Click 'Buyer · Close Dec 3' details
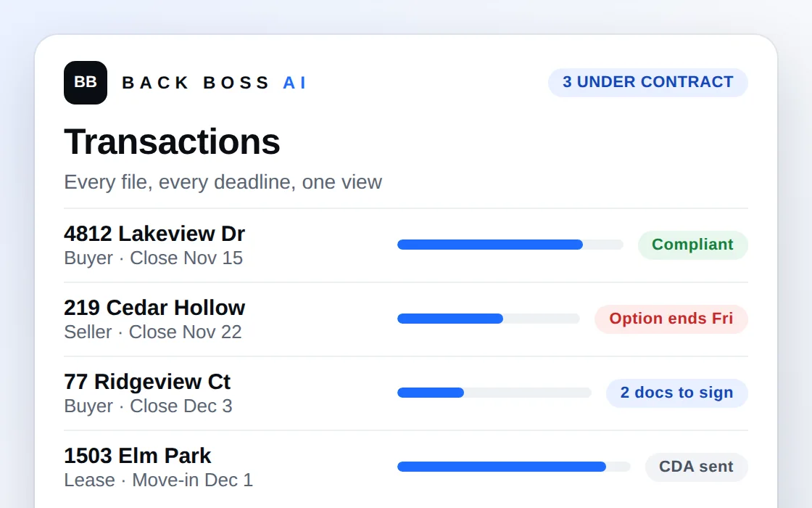 tap(148, 406)
